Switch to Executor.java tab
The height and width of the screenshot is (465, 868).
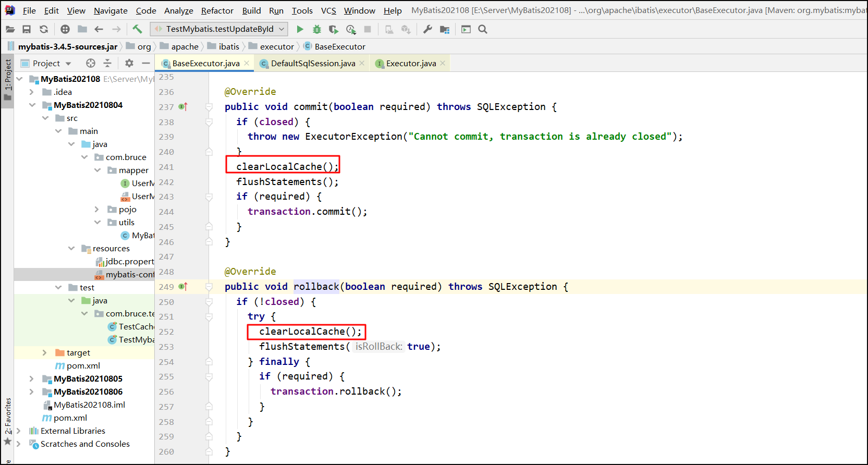(x=411, y=64)
